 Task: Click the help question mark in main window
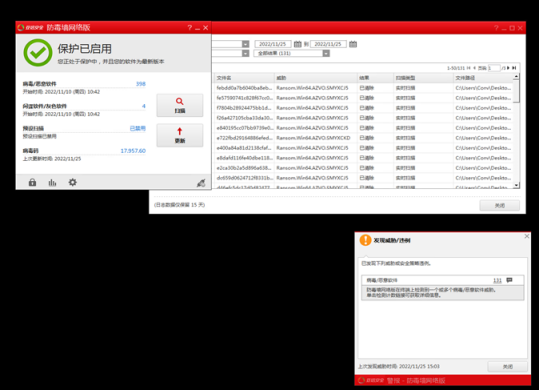coord(189,27)
